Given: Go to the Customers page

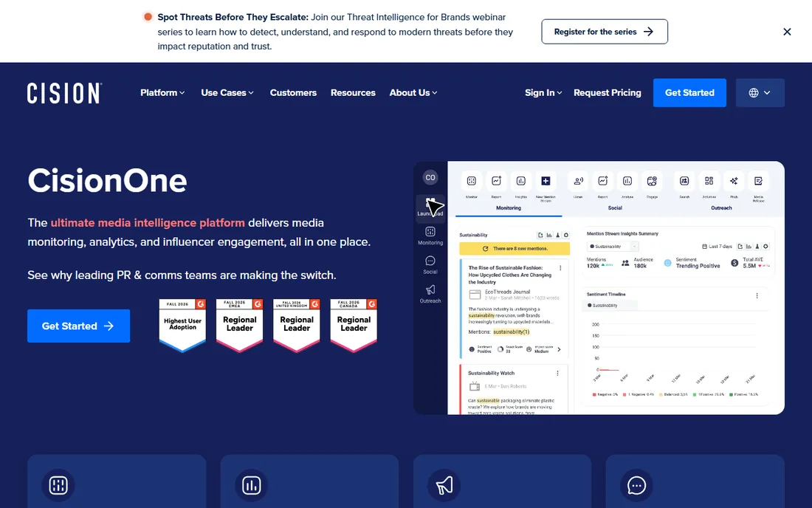Looking at the screenshot, I should 293,93.
